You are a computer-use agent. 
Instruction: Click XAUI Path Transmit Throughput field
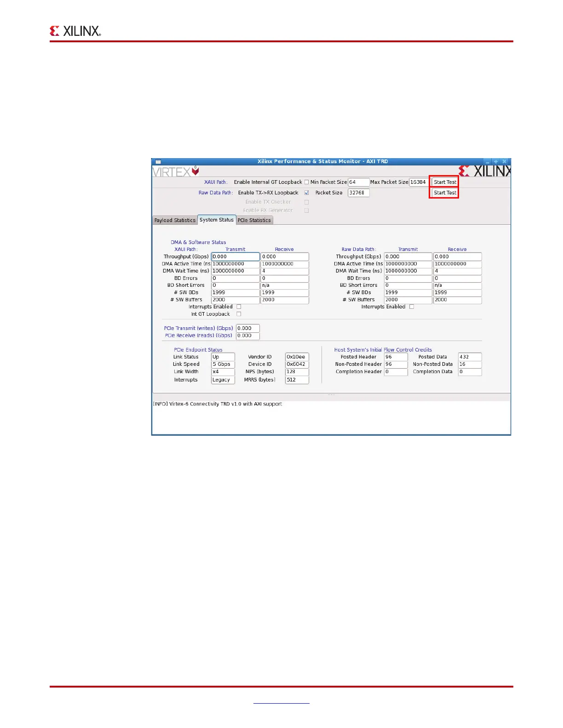click(236, 256)
